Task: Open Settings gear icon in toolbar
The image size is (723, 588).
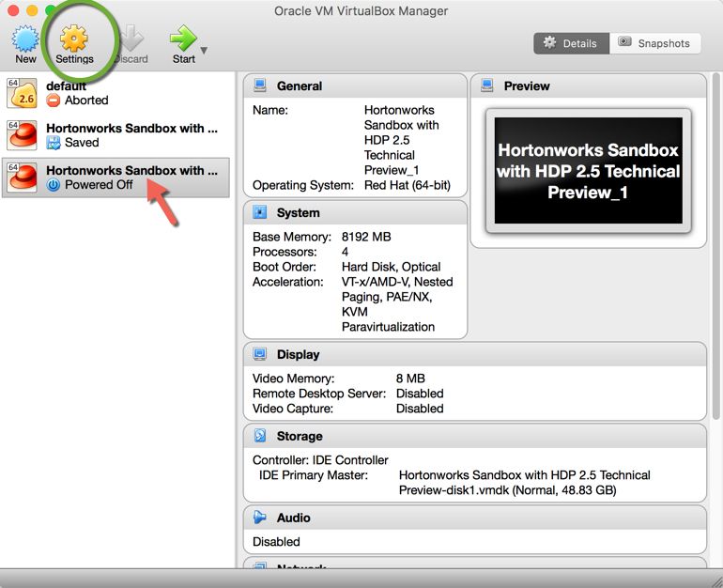Action: point(74,39)
